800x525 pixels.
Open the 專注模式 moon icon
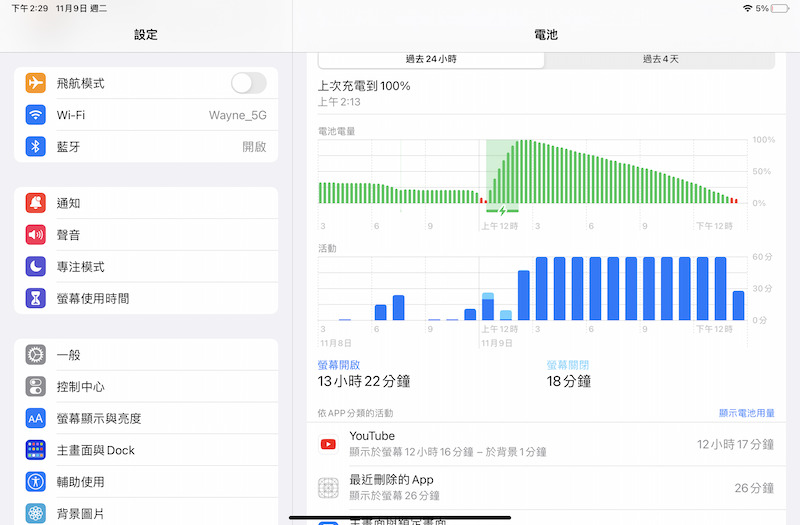point(36,266)
